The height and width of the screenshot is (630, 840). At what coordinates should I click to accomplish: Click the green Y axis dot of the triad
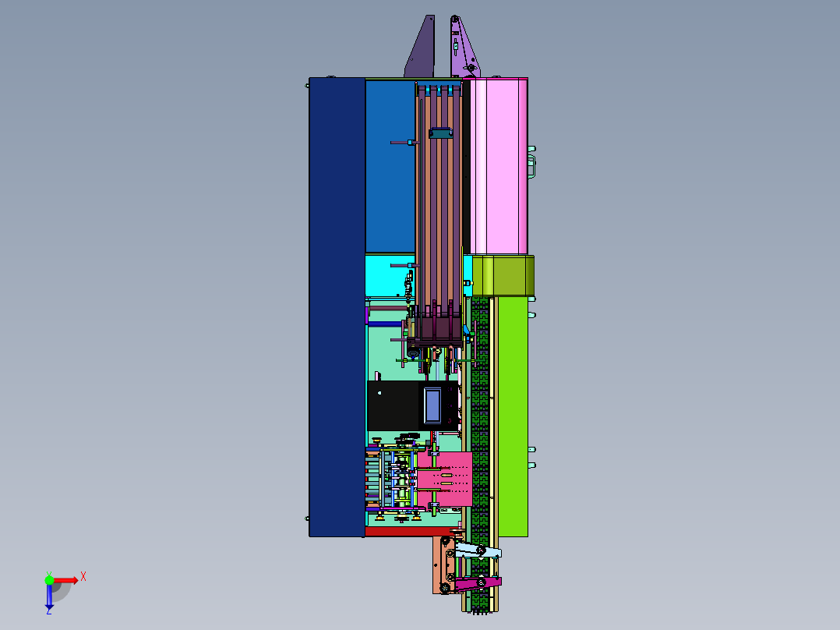pos(49,579)
